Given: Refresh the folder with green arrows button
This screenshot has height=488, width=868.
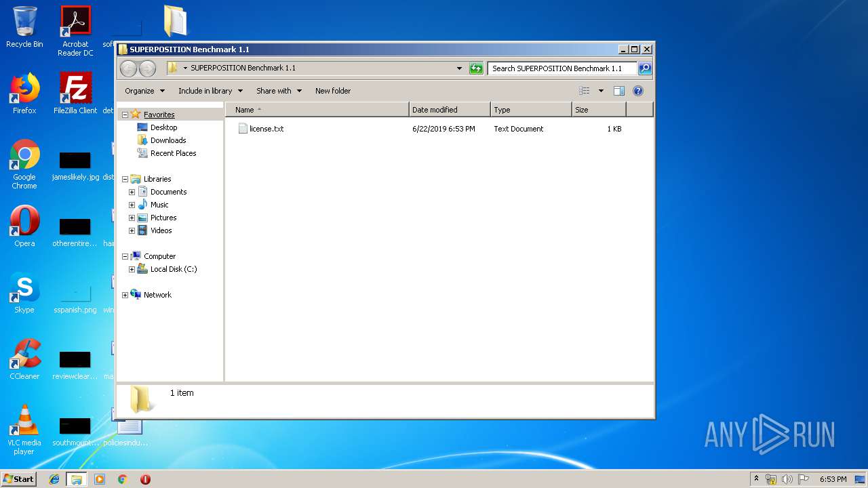Looking at the screenshot, I should (476, 68).
